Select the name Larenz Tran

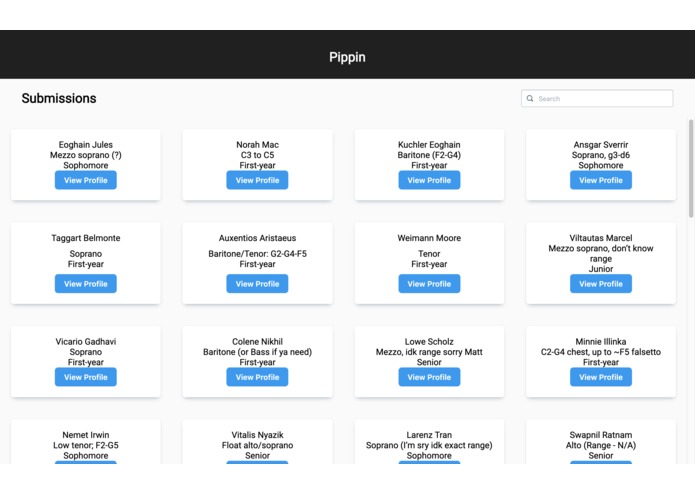coord(429,435)
